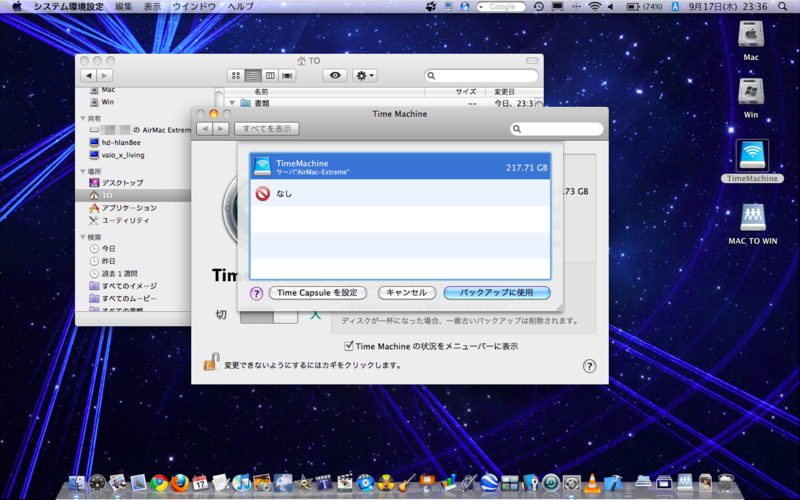Focus the Finder window search field
The width and height of the screenshot is (800, 500).
(482, 76)
